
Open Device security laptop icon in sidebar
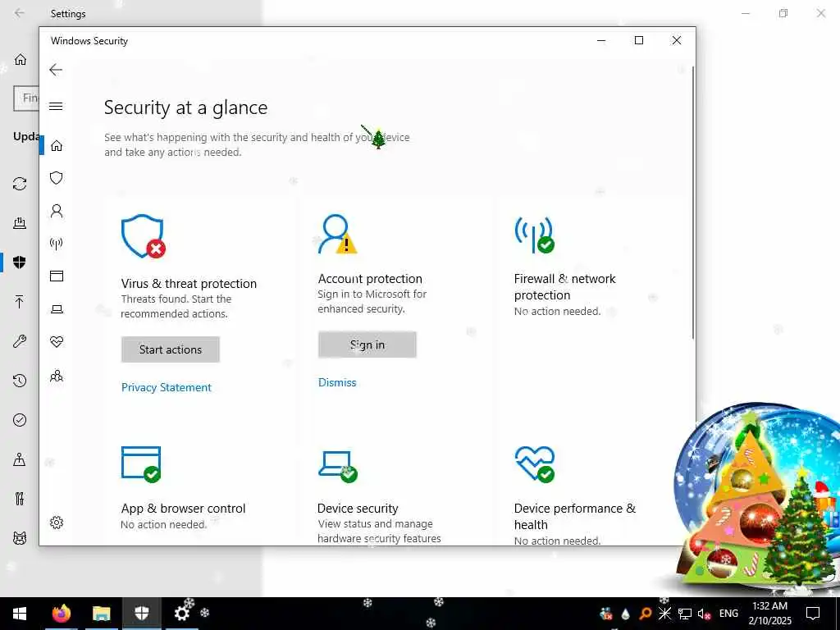click(57, 309)
